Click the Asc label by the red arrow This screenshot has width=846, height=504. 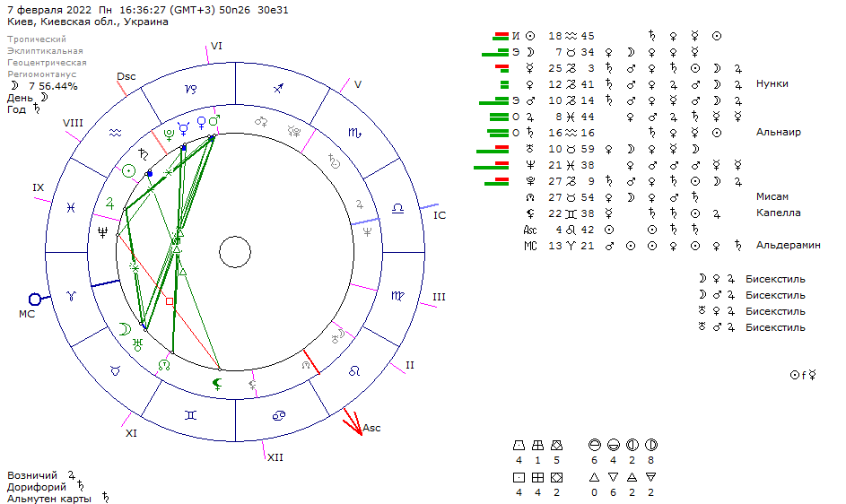pyautogui.click(x=371, y=428)
